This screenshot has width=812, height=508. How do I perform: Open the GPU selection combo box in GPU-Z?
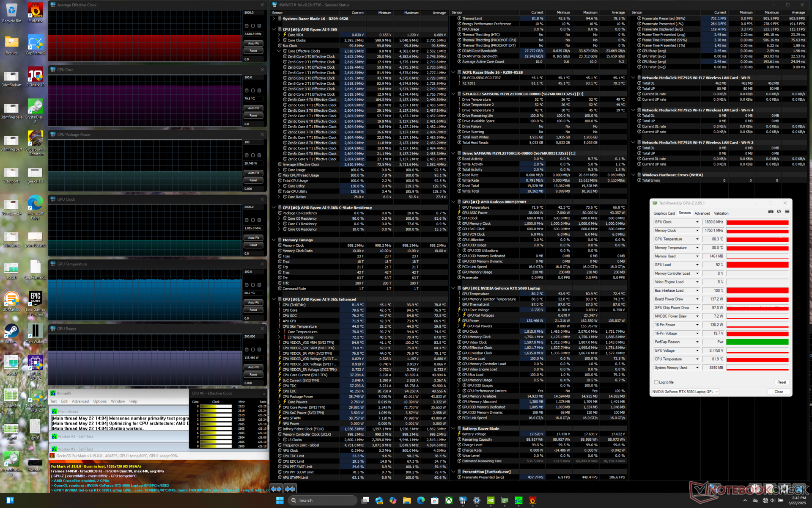[685, 392]
